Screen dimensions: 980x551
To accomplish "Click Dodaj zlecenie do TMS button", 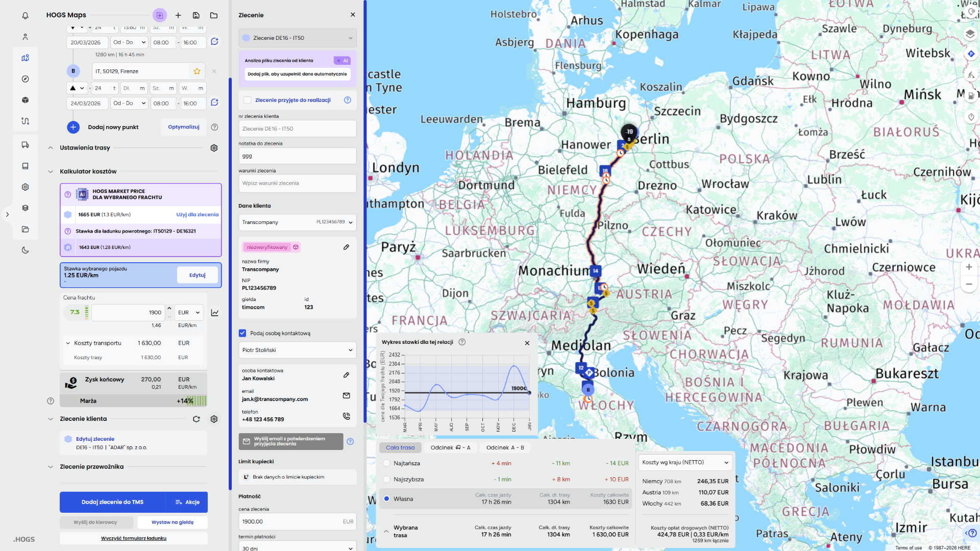I will (112, 502).
